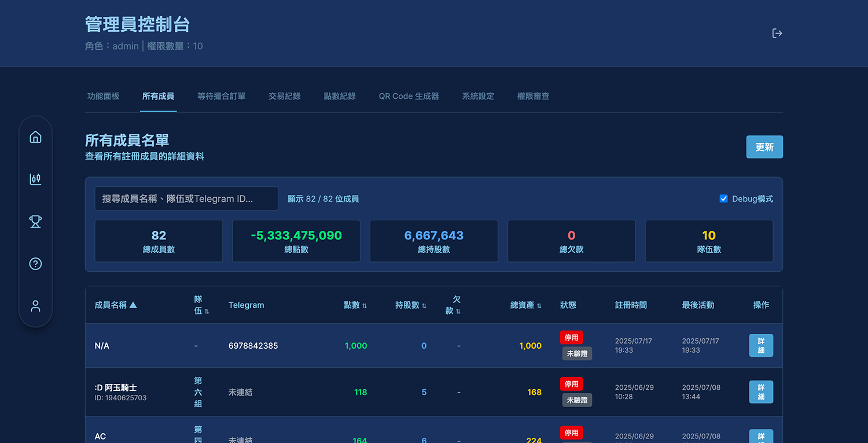Image resolution: width=868 pixels, height=443 pixels.
Task: Click the 狀態 column header
Action: tap(568, 305)
